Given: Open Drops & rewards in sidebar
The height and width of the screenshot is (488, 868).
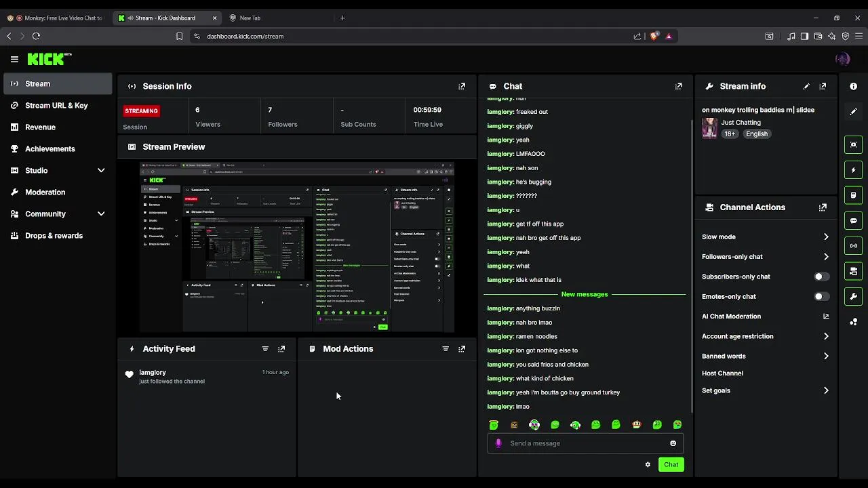Looking at the screenshot, I should click(58, 235).
